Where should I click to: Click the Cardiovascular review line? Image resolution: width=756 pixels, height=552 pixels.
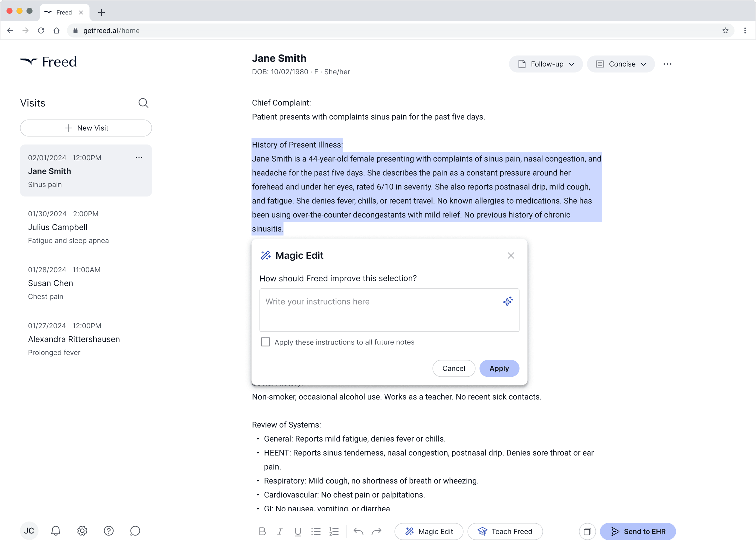click(x=344, y=494)
